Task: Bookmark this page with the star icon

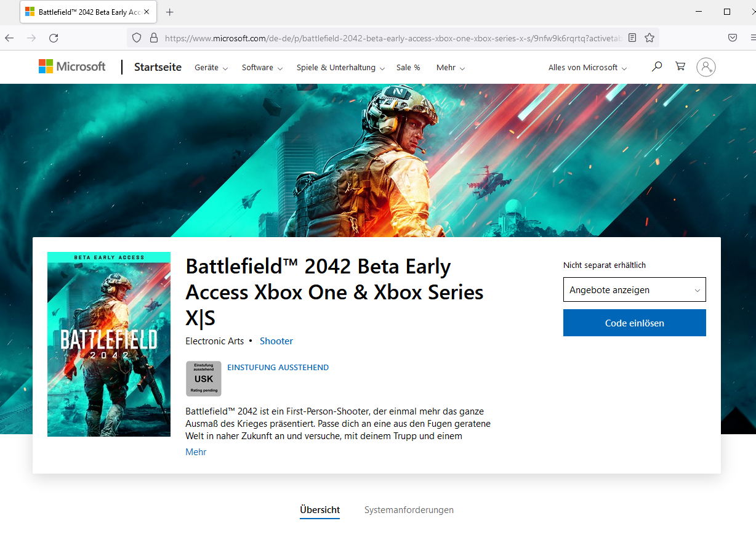Action: pyautogui.click(x=649, y=38)
